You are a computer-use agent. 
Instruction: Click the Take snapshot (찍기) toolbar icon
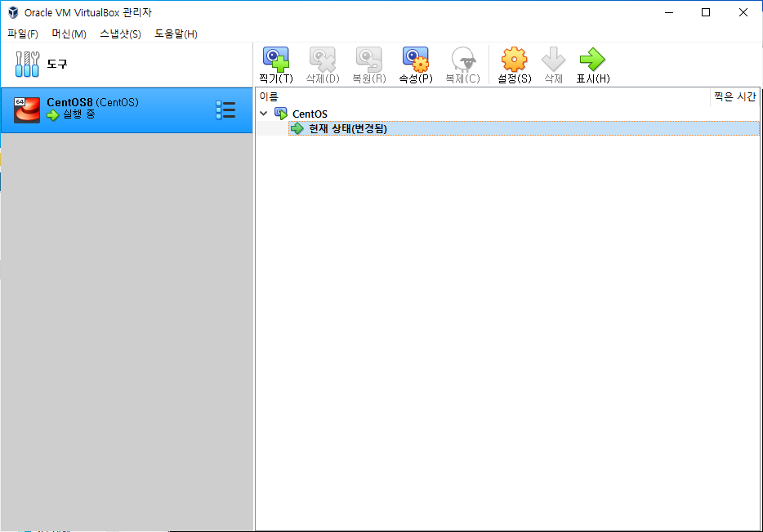tap(276, 60)
